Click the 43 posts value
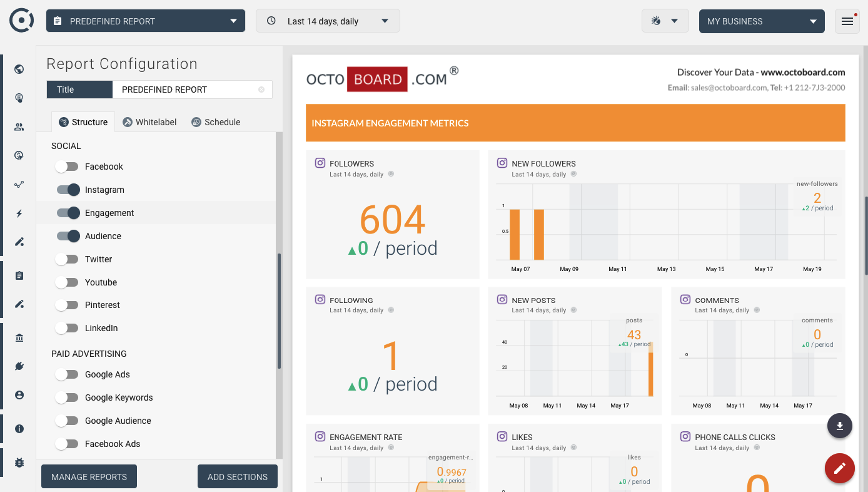 [x=634, y=335]
